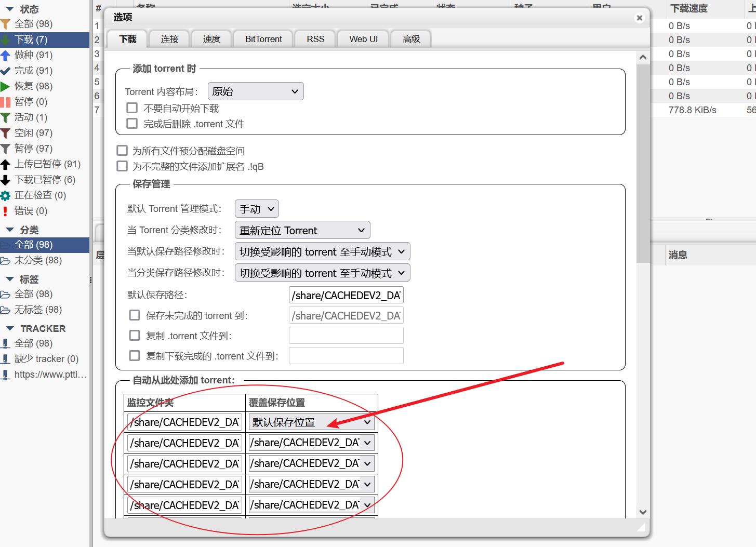Image resolution: width=756 pixels, height=547 pixels.
Task: Click the 正在检查 gear status icon
Action: coord(5,195)
